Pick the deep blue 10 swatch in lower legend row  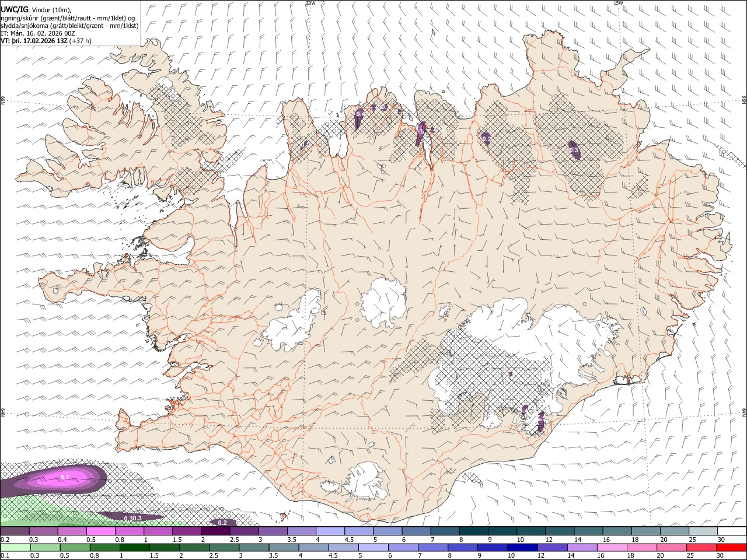(x=522, y=547)
